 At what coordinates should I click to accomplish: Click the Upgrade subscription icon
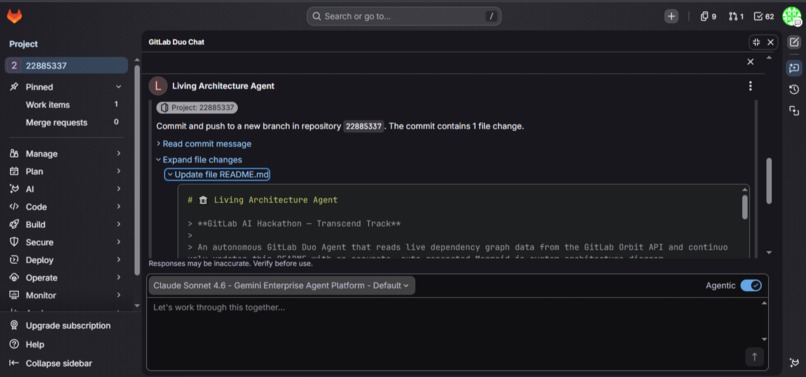(x=14, y=326)
